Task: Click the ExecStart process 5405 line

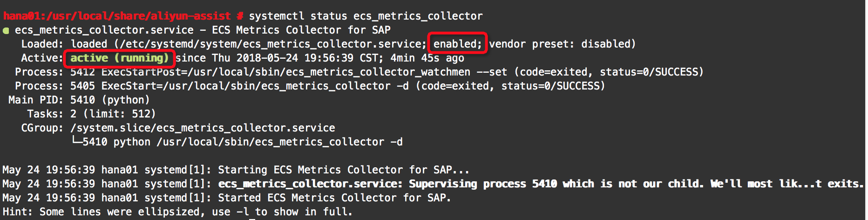Action: (x=310, y=86)
